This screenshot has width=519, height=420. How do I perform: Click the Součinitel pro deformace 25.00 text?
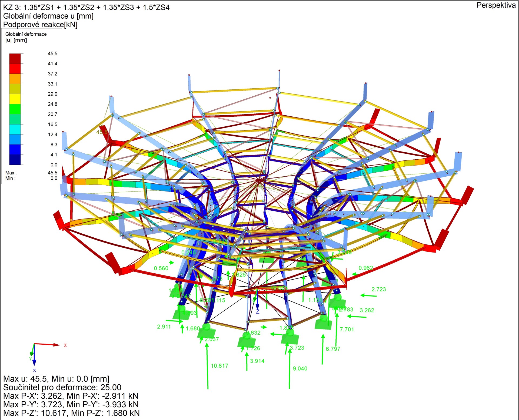[62, 387]
